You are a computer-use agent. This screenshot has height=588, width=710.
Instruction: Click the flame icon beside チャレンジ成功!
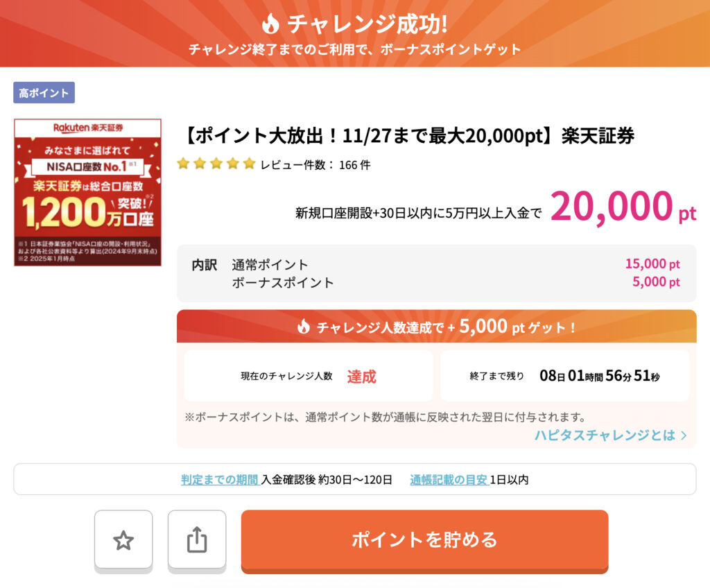pyautogui.click(x=270, y=24)
